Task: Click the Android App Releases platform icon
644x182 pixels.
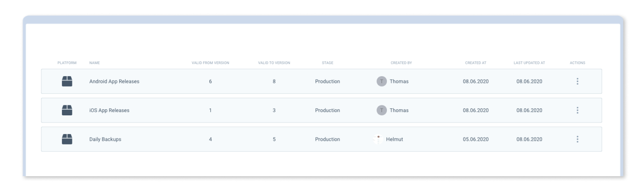Action: point(67,82)
